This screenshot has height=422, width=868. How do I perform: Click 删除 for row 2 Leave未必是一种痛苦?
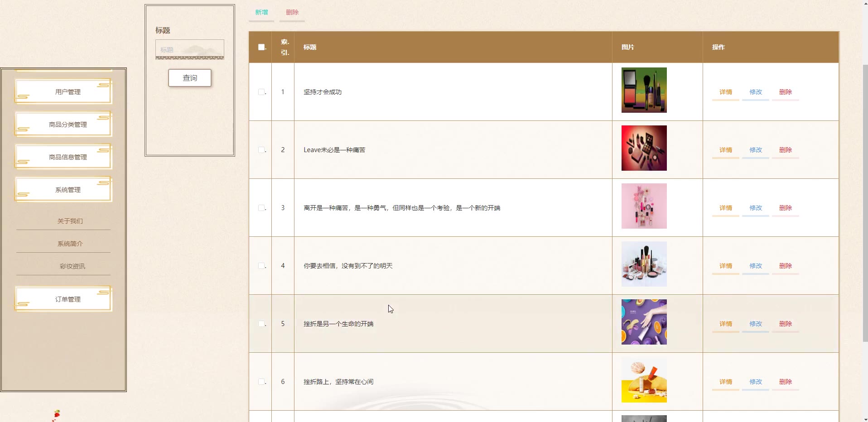(786, 150)
